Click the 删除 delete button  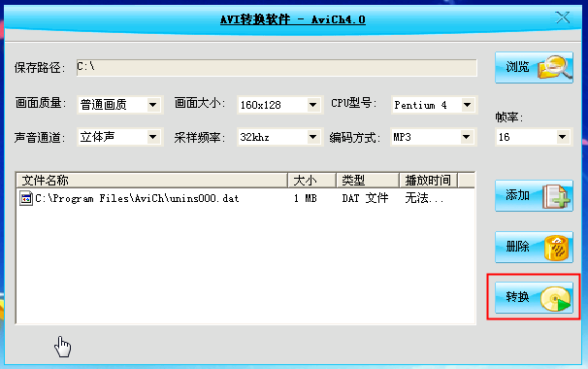[534, 247]
